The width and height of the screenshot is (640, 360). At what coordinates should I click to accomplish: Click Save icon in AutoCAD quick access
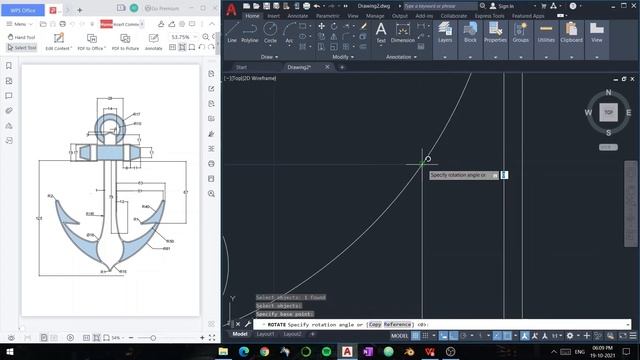[x=266, y=6]
